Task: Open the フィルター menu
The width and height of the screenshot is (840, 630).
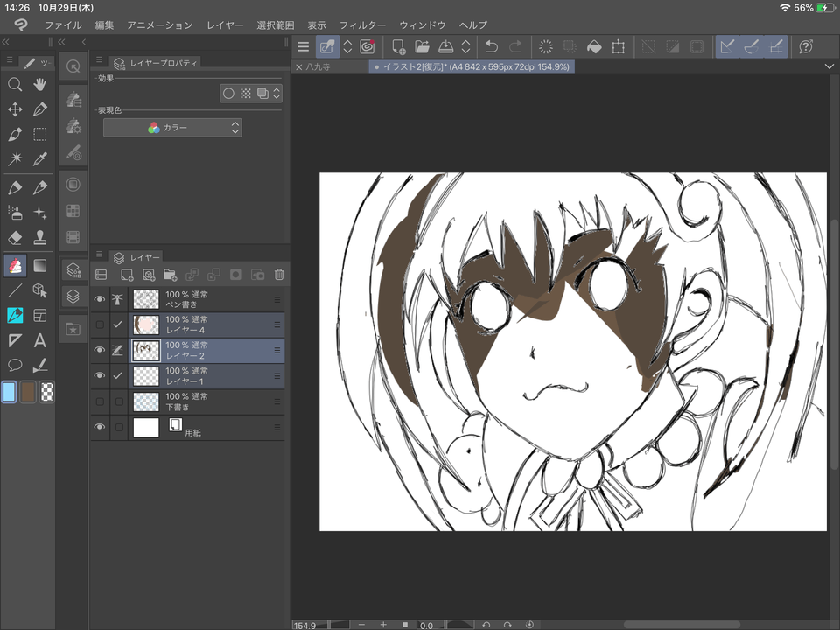Action: click(362, 24)
